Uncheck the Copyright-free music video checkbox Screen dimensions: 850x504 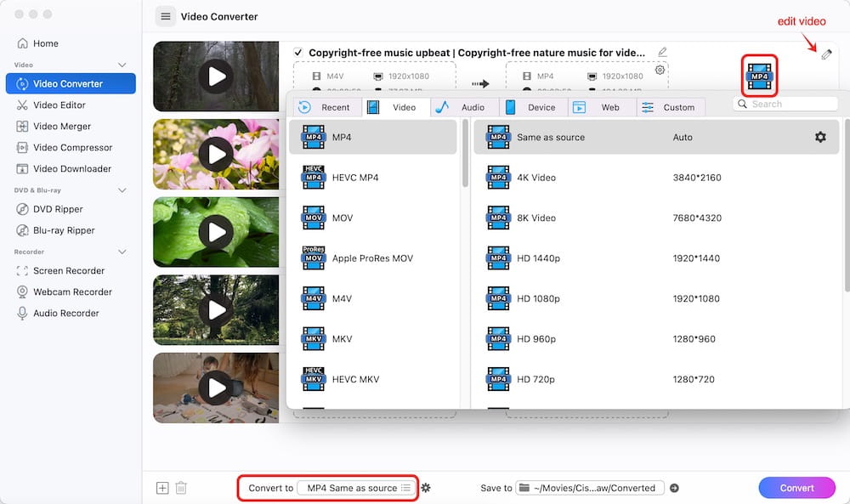pyautogui.click(x=297, y=53)
